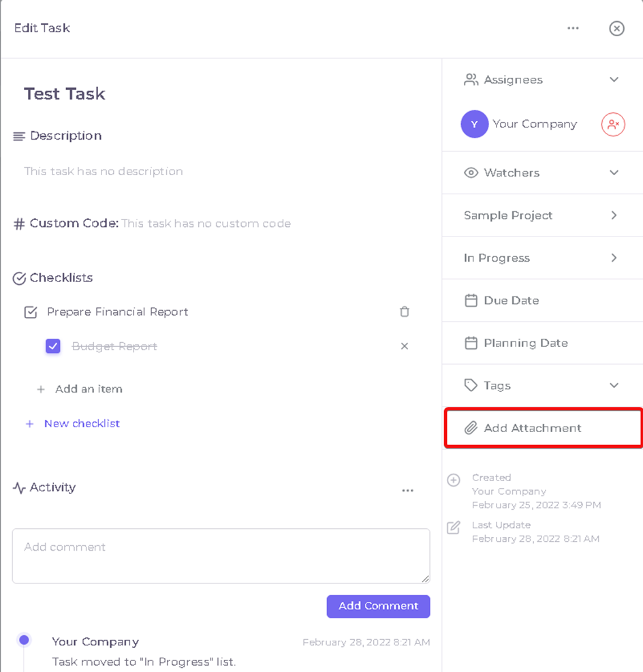Uncheck the Budget Report checkbox

pos(53,346)
